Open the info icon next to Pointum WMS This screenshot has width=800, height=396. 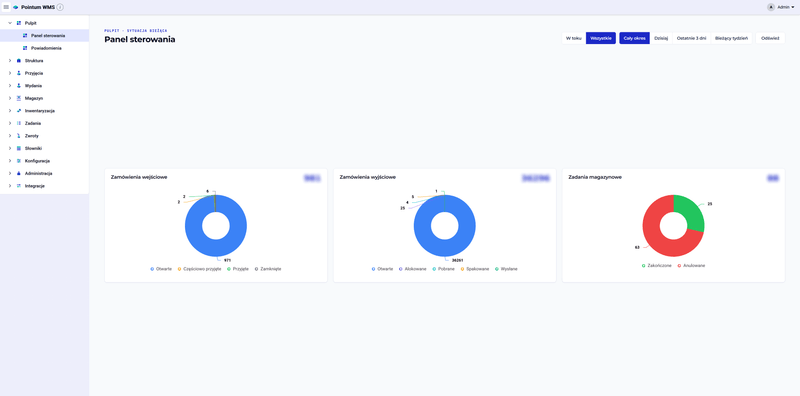click(60, 7)
